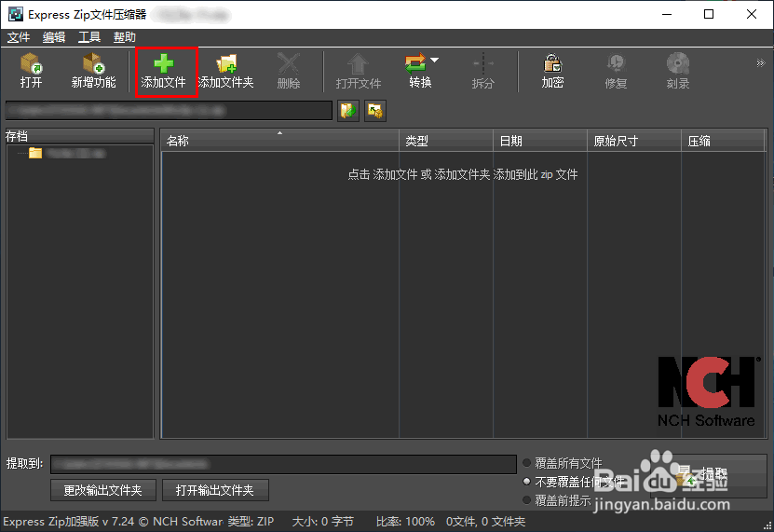Expand the toolbar overflow chevron
The height and width of the screenshot is (532, 774).
[760, 62]
